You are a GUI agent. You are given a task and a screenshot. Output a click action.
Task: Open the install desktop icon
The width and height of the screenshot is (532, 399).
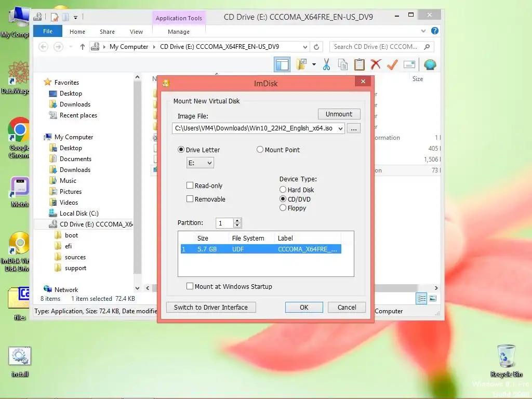tap(20, 362)
